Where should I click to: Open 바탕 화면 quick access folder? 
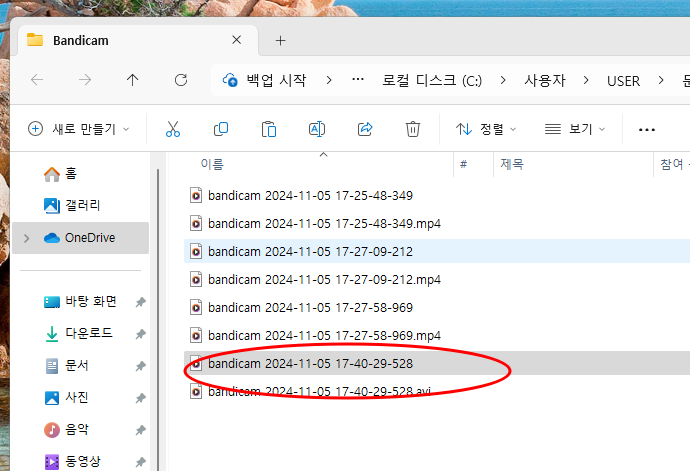[x=81, y=302]
